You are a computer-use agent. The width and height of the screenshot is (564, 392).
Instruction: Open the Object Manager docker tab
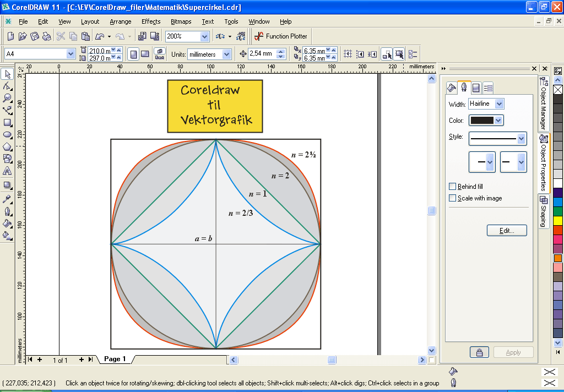pos(544,104)
